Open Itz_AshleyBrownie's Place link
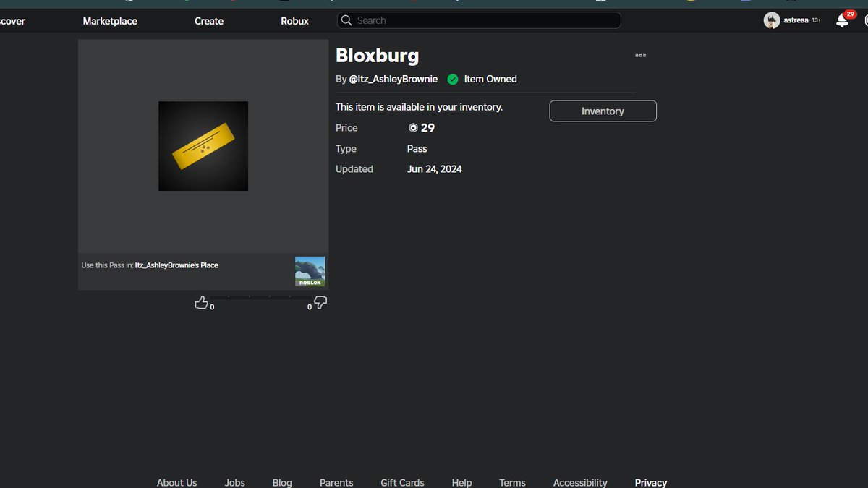This screenshot has height=488, width=868. coord(176,265)
